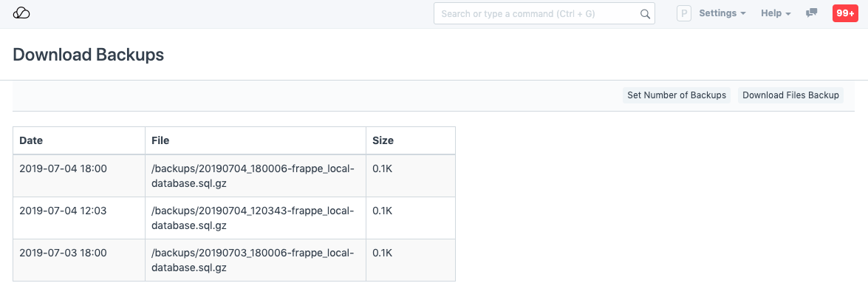This screenshot has height=300, width=868.
Task: Download the 20190704_180006 database backup file
Action: point(253,176)
